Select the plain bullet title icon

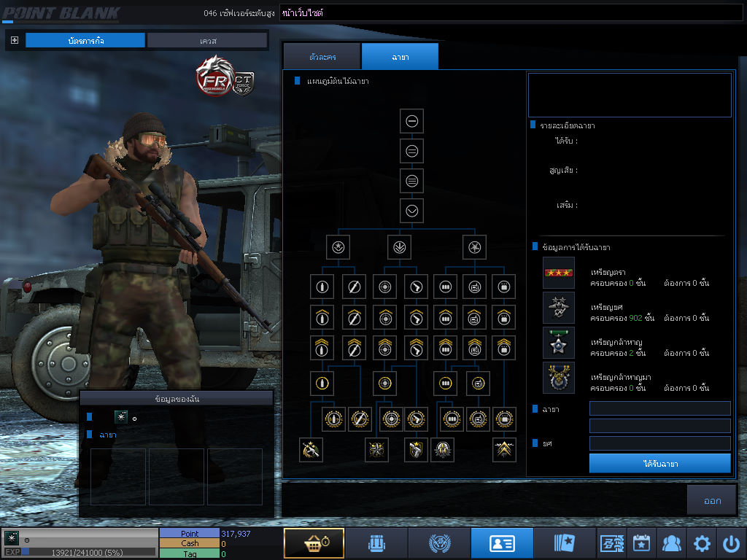322,287
